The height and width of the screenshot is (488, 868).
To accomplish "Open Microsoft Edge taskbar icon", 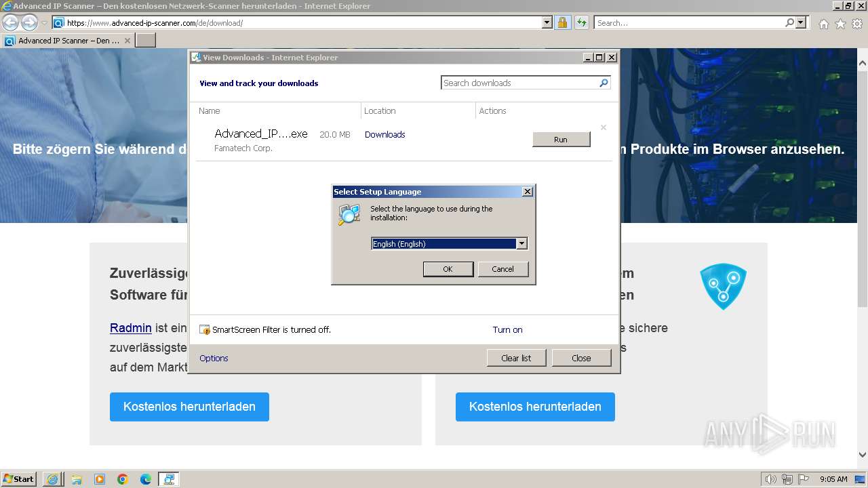I will coord(146,479).
